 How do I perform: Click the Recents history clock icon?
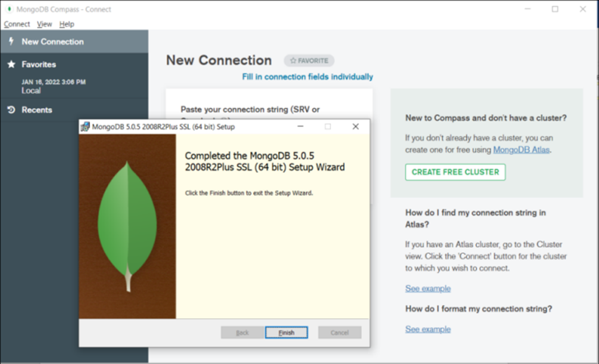pyautogui.click(x=12, y=109)
